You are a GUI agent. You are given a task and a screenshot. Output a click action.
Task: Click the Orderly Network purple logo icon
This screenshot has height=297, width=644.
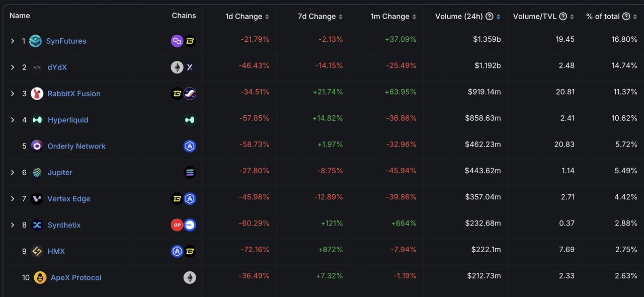pos(37,146)
